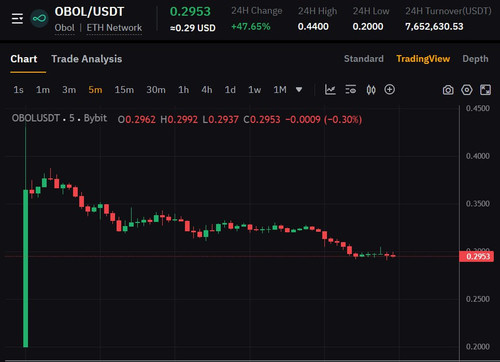Click the ETH Network link
The image size is (500, 362).
coord(114,28)
